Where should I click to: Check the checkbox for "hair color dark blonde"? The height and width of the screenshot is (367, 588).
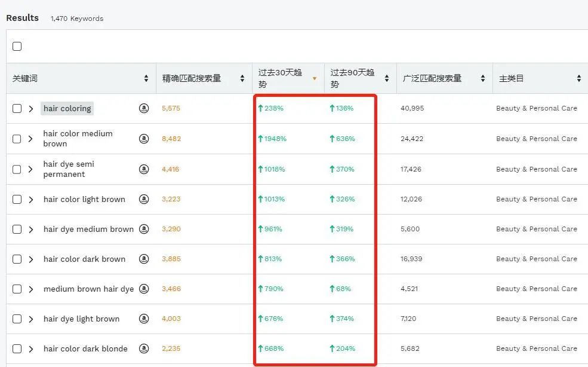pos(17,348)
